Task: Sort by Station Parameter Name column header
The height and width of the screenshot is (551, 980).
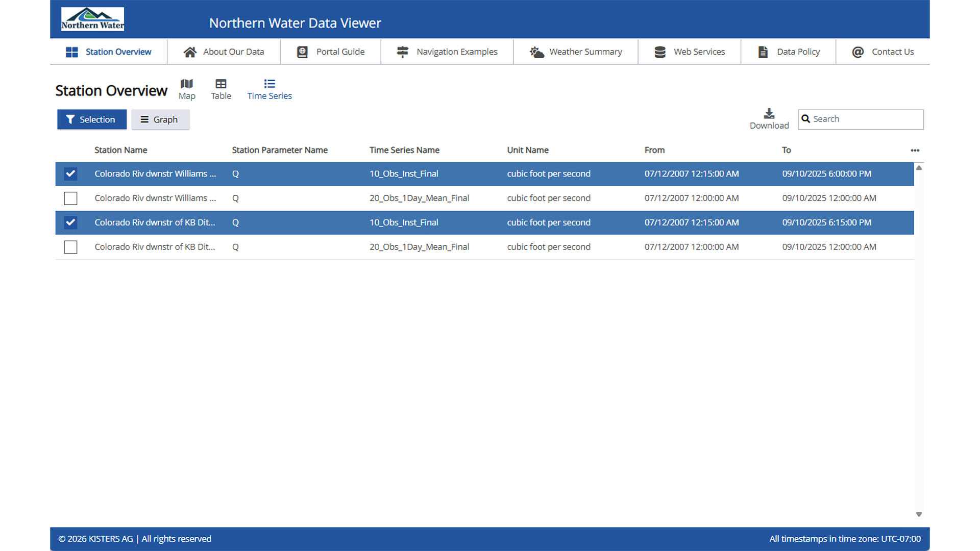Action: (280, 150)
